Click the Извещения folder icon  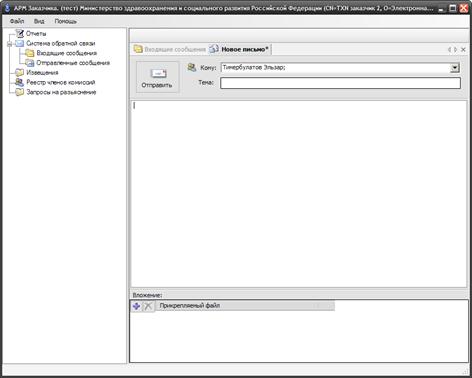tap(20, 72)
